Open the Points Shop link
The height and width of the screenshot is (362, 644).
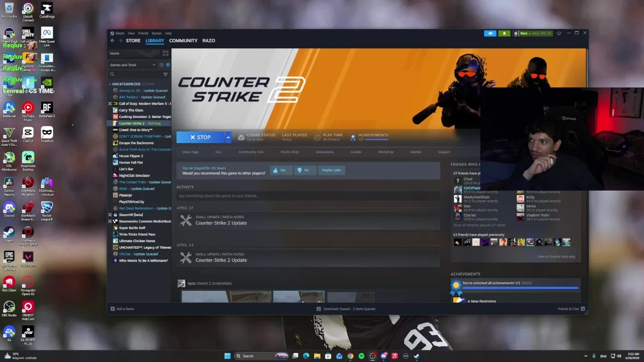(x=289, y=152)
